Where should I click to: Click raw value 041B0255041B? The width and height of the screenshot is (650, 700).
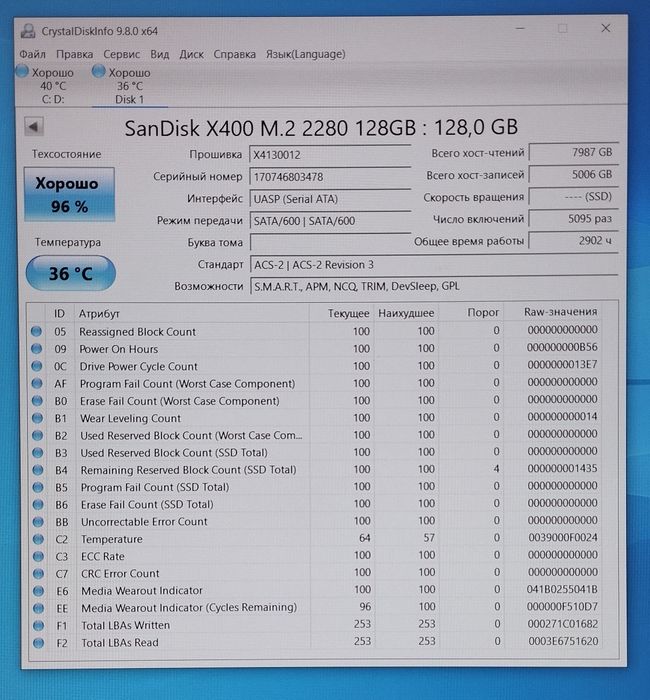(x=562, y=589)
